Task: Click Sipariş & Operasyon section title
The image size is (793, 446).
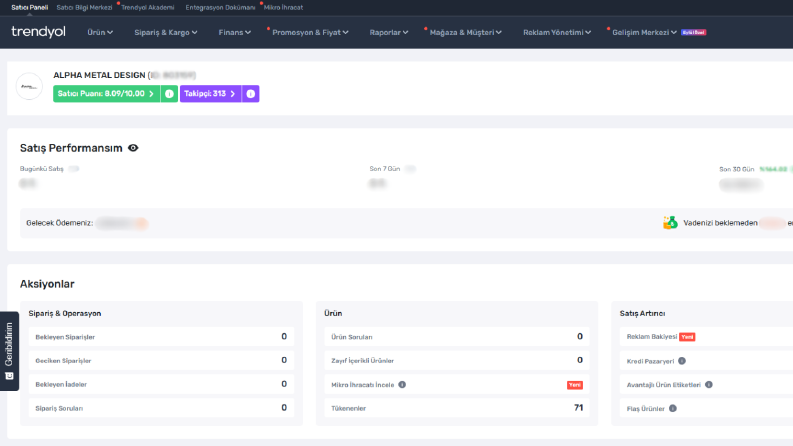Action: [65, 314]
